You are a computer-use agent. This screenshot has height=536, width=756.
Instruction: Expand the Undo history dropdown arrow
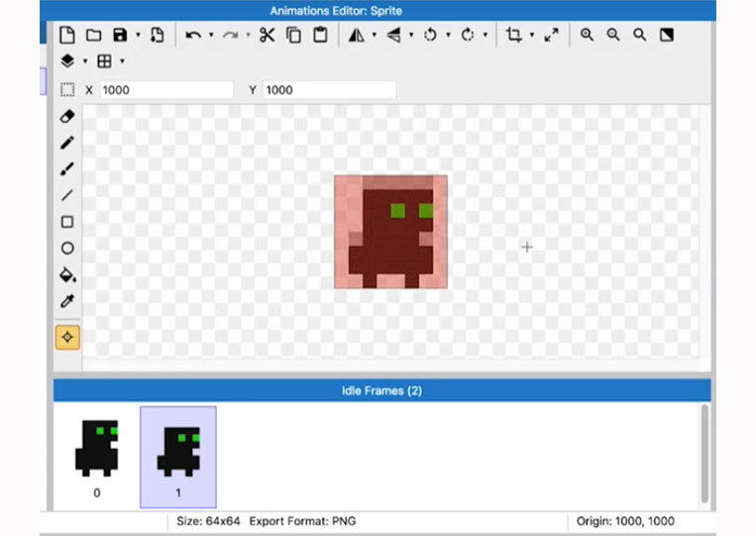(211, 36)
